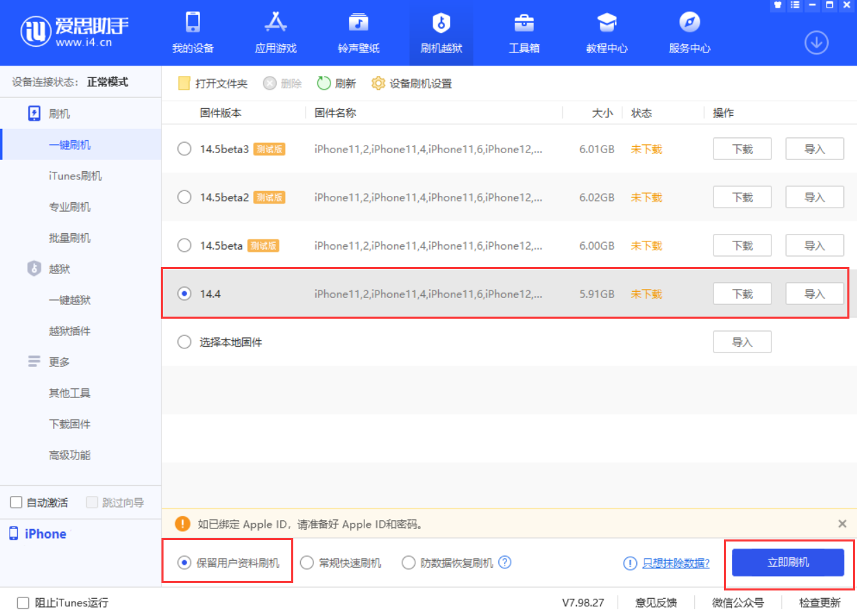Select the 14.4 firmware version
Screen dimensions: 857x616
(x=184, y=293)
